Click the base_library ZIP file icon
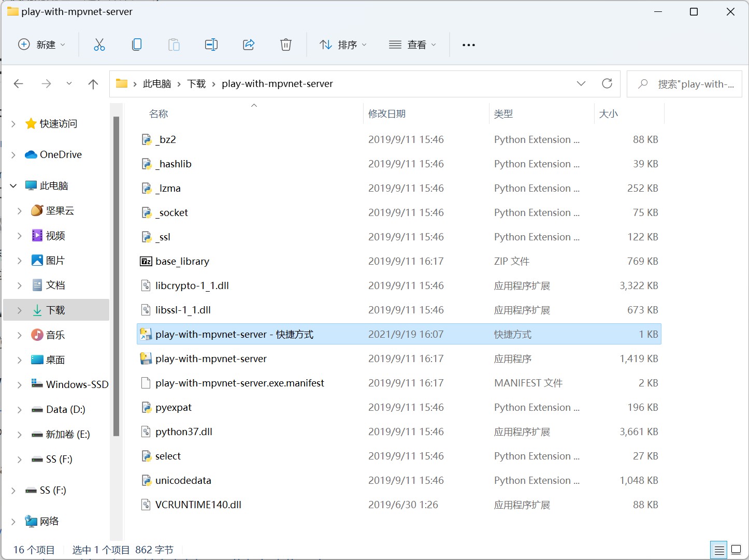749x560 pixels. [x=146, y=262]
